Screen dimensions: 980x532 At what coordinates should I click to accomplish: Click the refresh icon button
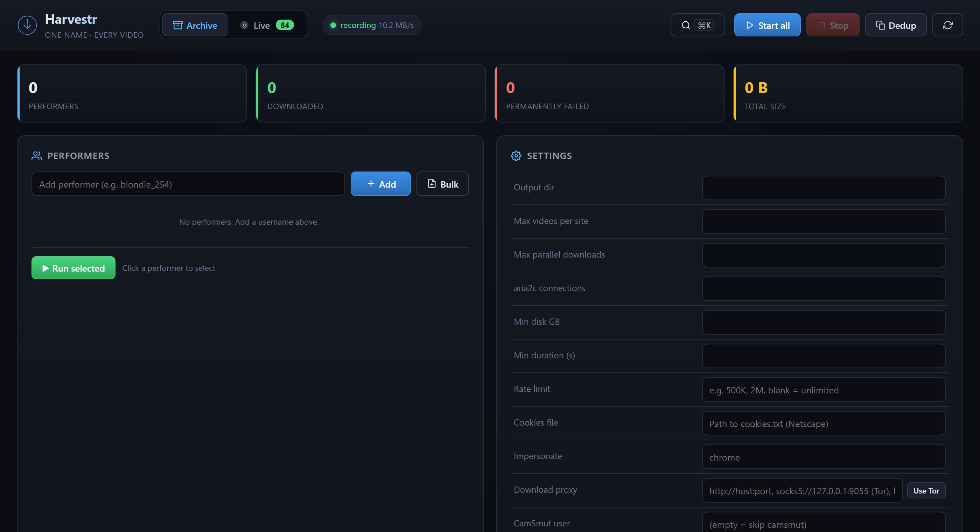[x=947, y=25]
